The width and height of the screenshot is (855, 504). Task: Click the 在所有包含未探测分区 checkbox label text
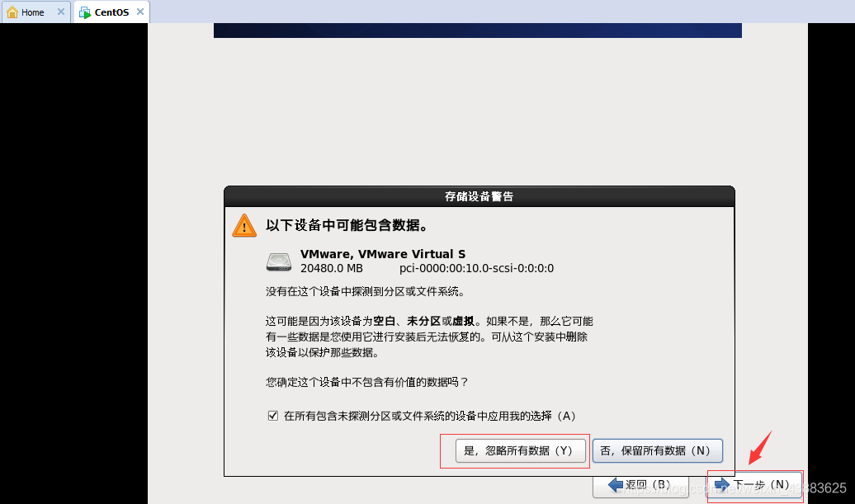[430, 416]
